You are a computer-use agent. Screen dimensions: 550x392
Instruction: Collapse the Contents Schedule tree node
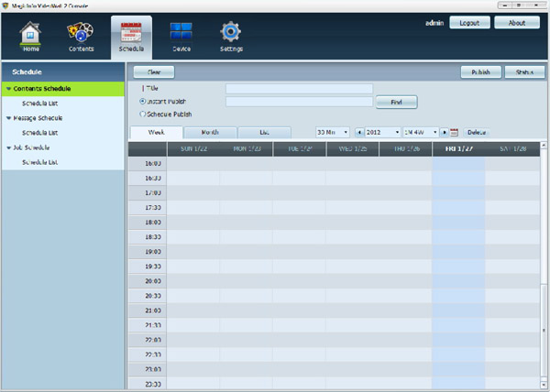pyautogui.click(x=7, y=89)
